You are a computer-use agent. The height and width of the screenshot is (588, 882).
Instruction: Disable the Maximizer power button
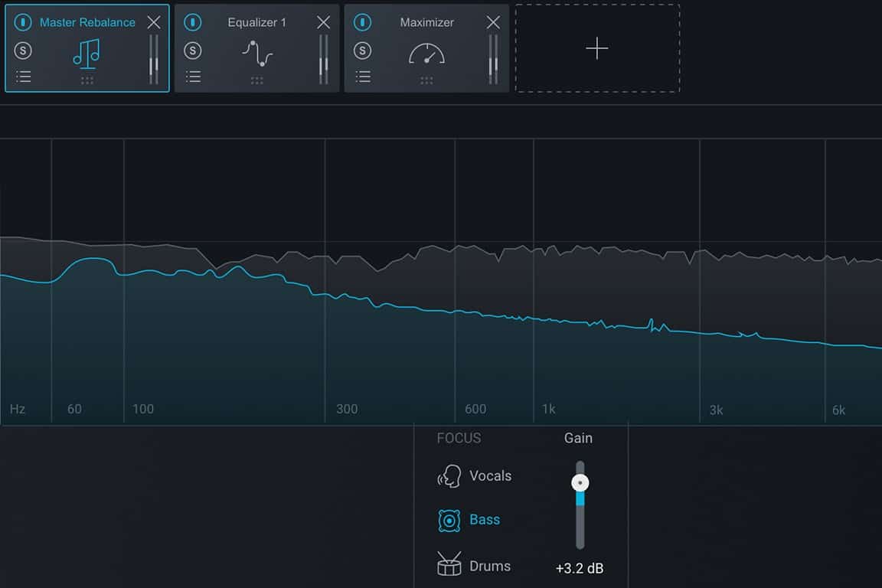363,22
